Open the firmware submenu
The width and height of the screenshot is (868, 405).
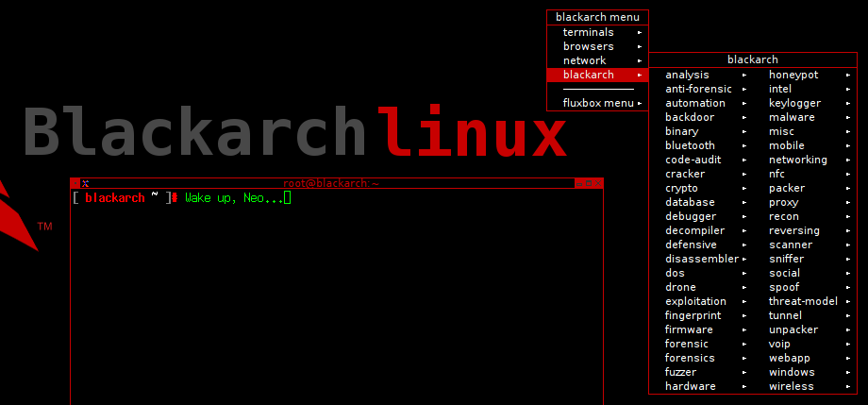(701, 329)
